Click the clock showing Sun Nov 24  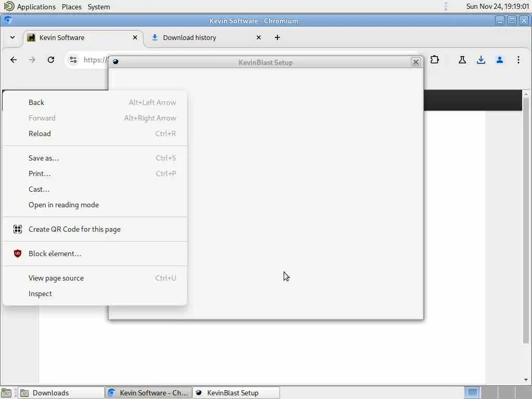[497, 6]
